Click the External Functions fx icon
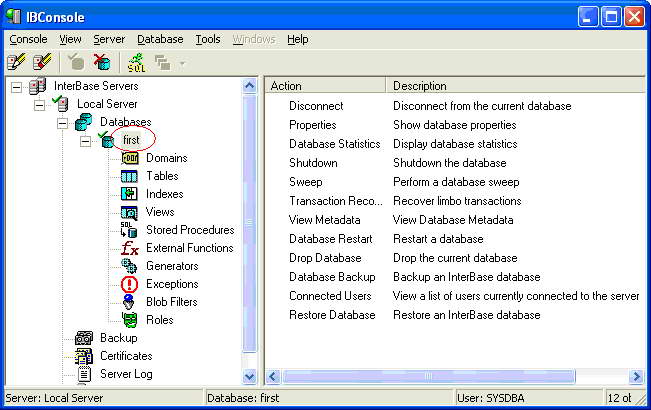This screenshot has width=651, height=410. tap(130, 248)
